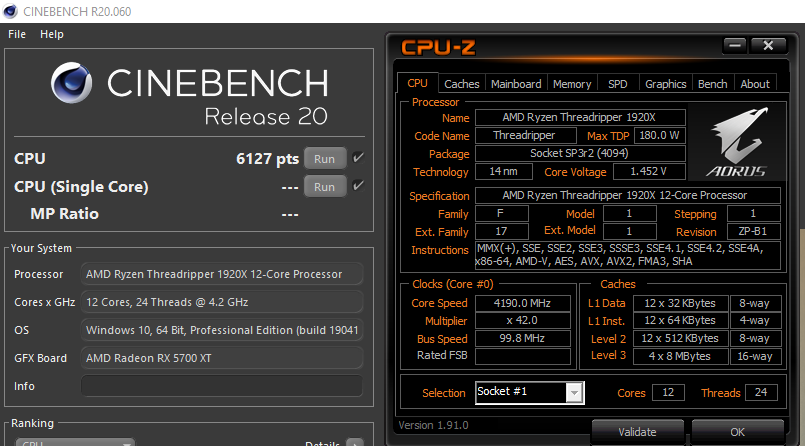The width and height of the screenshot is (805, 446).
Task: Click the Code Name Threadripper field
Action: pos(525,135)
